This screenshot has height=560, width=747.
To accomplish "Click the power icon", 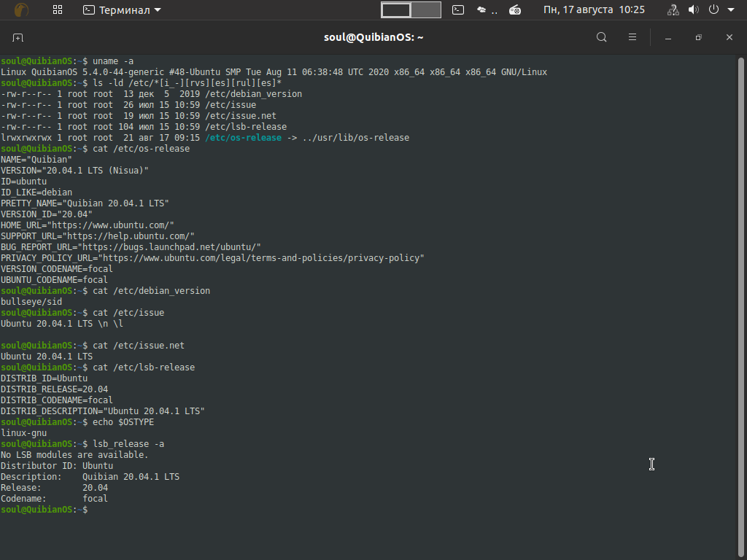I will coord(713,9).
